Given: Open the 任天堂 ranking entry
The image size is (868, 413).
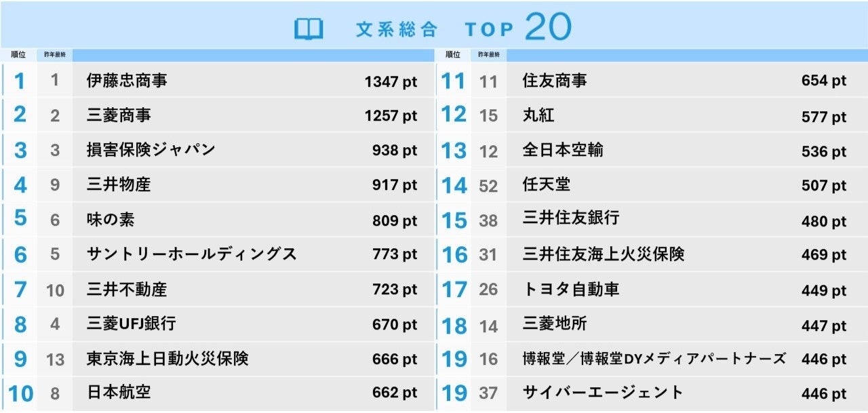Looking at the screenshot, I should (547, 184).
